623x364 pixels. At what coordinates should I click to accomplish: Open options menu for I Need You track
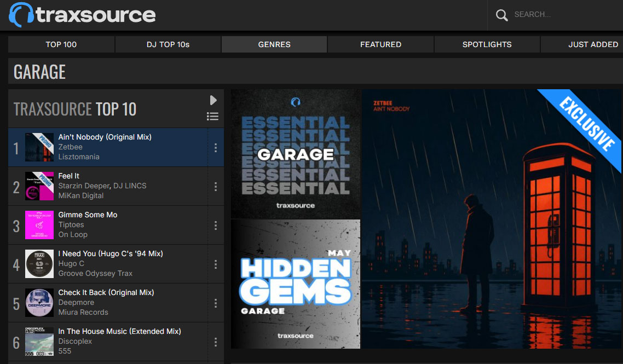click(x=216, y=264)
